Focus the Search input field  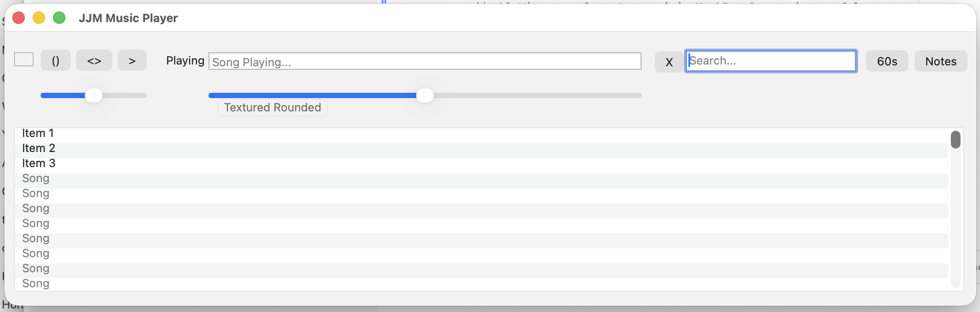(771, 61)
